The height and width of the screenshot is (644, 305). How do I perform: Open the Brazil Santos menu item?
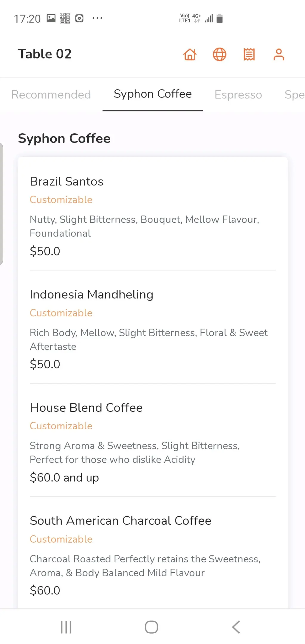point(67,181)
